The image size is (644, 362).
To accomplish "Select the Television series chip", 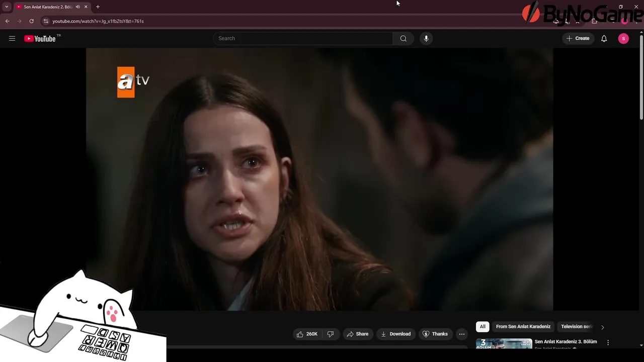I will coord(577,327).
